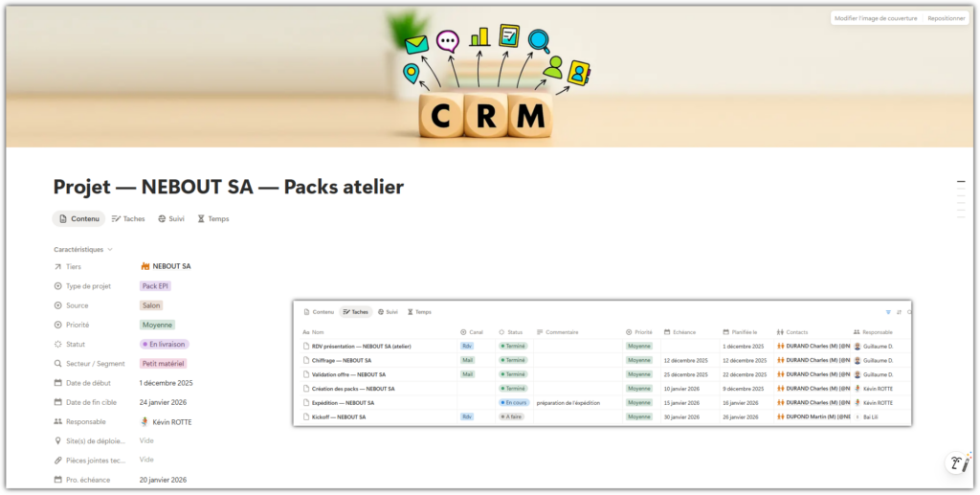Click the Status column header
Viewport: 980px width, 495px height.
[511, 332]
